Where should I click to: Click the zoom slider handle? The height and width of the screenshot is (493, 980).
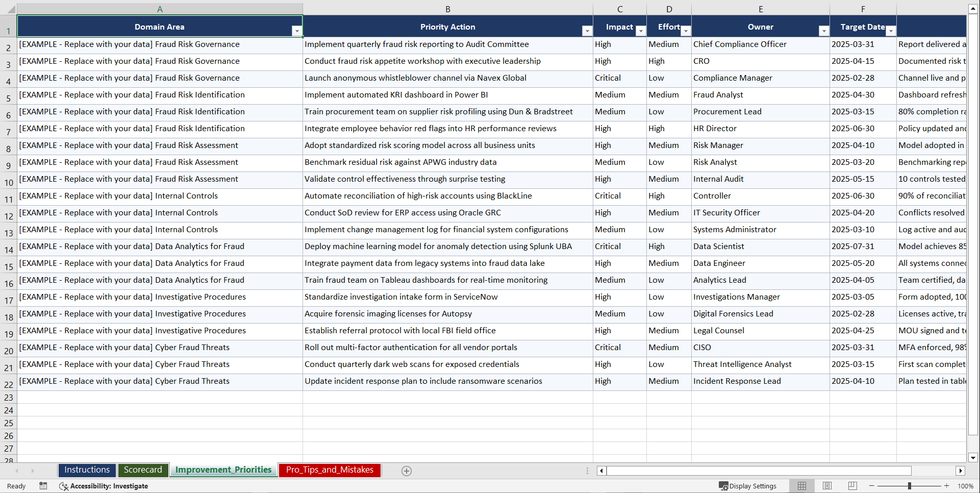click(910, 486)
